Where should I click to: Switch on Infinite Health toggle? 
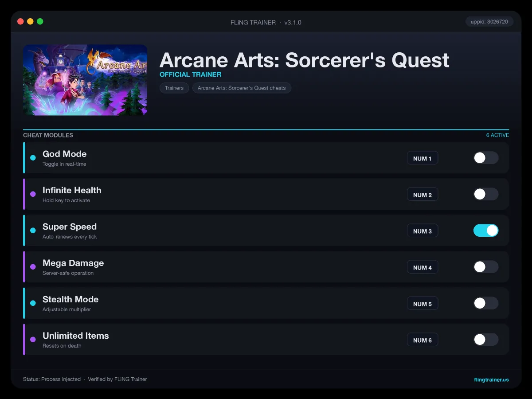point(486,194)
